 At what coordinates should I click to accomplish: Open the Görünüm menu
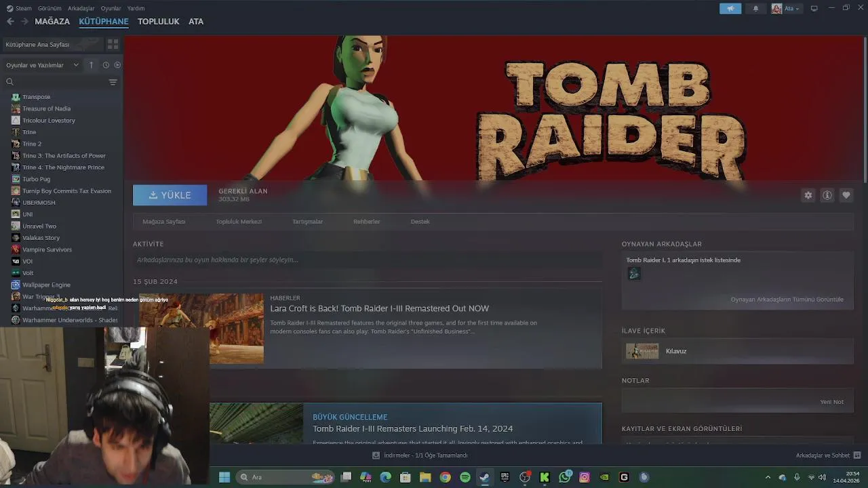pos(50,8)
